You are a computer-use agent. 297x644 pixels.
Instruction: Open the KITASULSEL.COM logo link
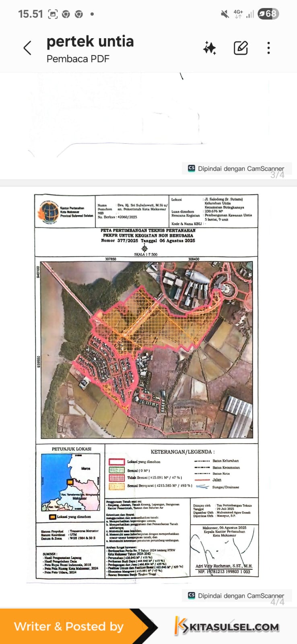pos(227,626)
